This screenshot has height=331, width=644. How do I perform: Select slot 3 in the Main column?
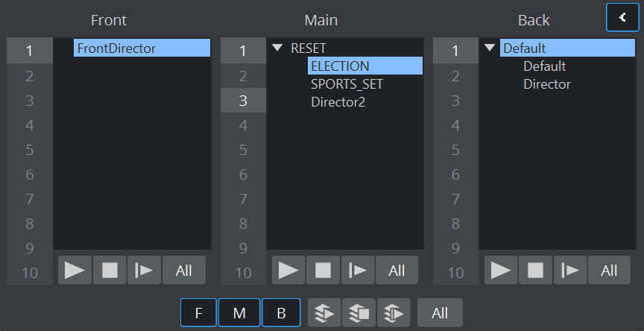(243, 101)
